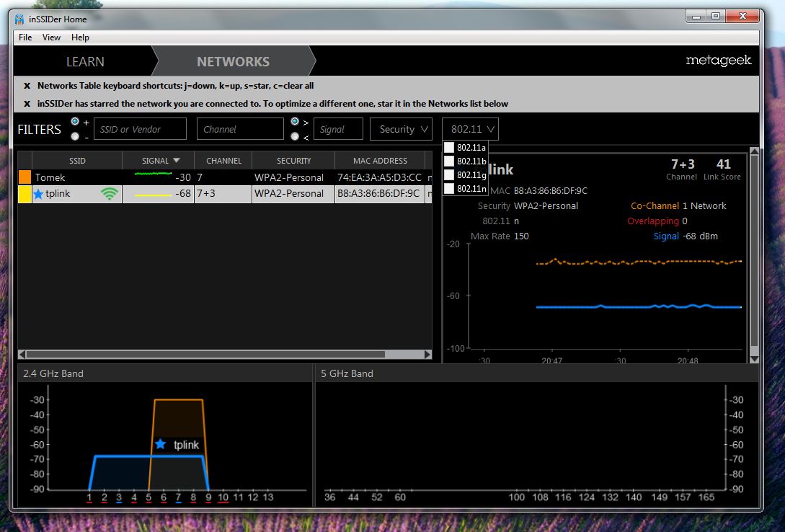Click channel 7 on the 2.4 GHz axis

coord(178,497)
